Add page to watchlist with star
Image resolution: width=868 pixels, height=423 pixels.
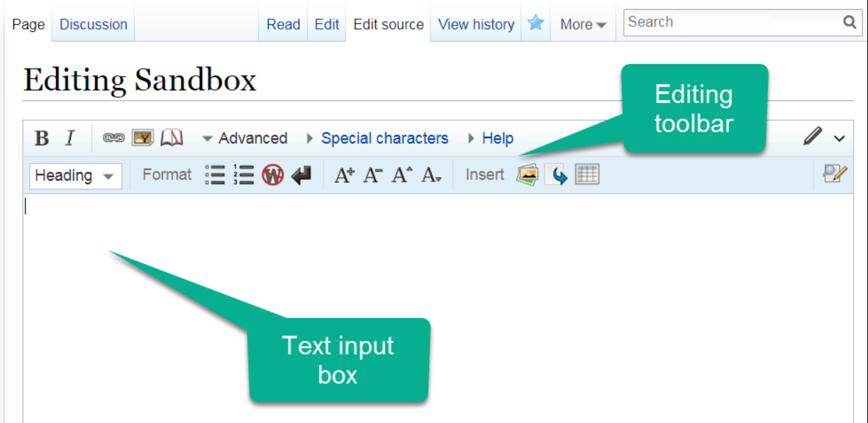pos(535,23)
